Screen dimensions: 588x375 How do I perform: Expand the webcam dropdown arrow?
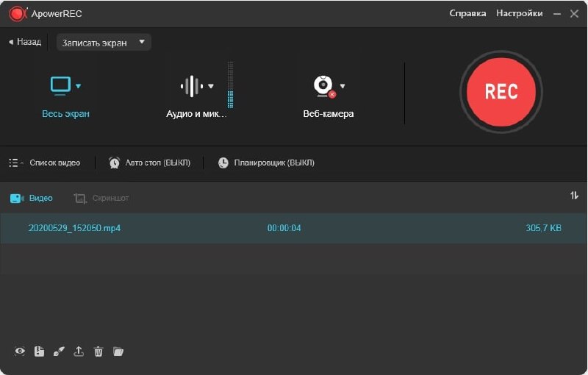(x=342, y=86)
